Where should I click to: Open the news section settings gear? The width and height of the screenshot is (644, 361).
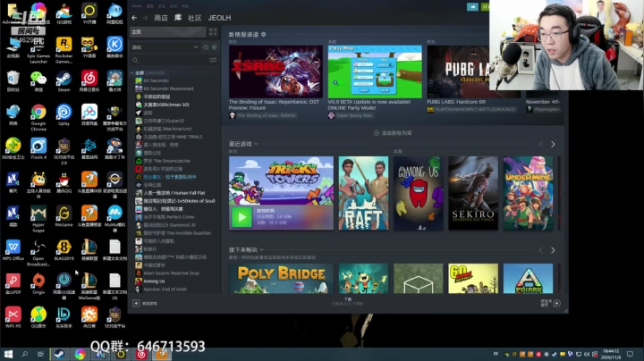pos(264,35)
